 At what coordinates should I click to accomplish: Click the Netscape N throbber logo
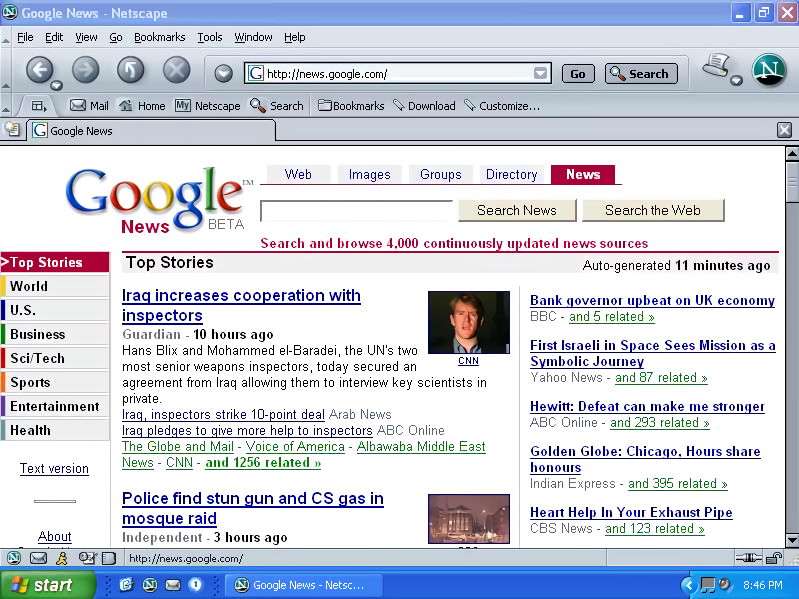coord(769,70)
